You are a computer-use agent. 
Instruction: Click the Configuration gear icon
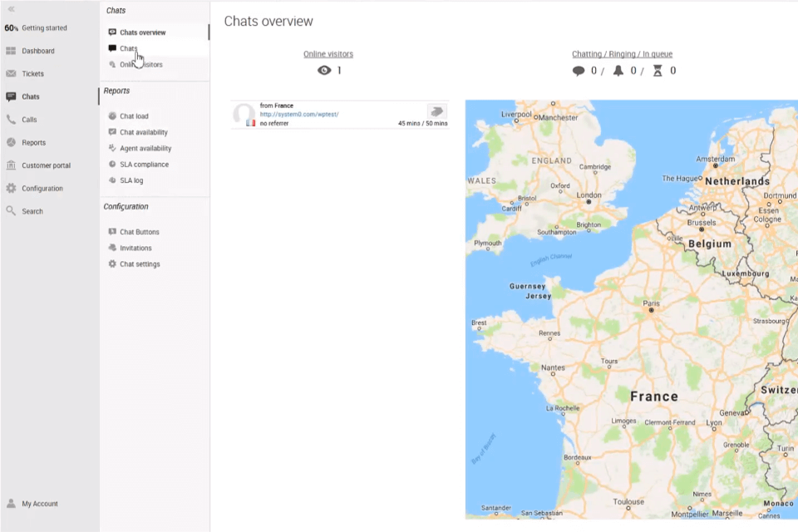tap(12, 188)
